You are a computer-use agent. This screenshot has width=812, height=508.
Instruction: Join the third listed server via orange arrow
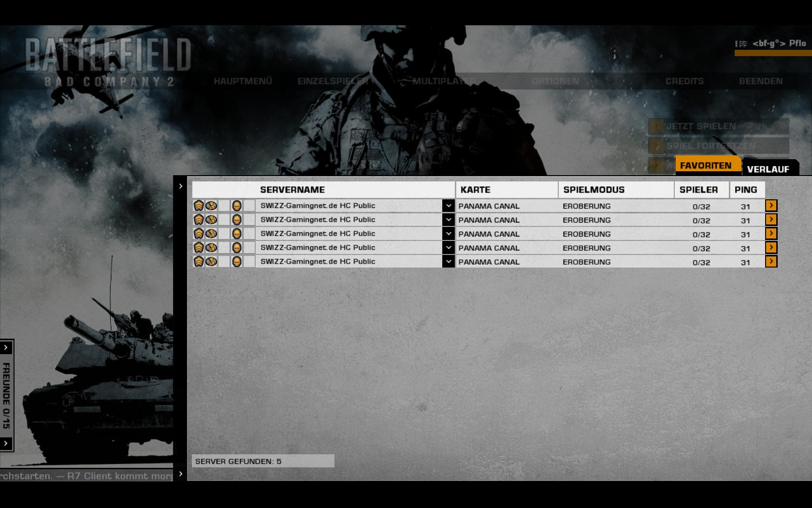click(x=771, y=234)
